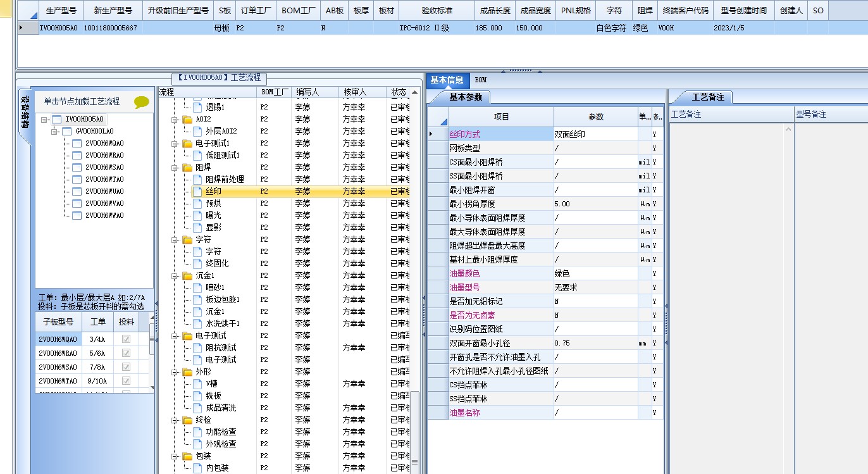This screenshot has height=474, width=868.
Task: Collapse the GV00H00LA0 tree node
Action: [55, 131]
